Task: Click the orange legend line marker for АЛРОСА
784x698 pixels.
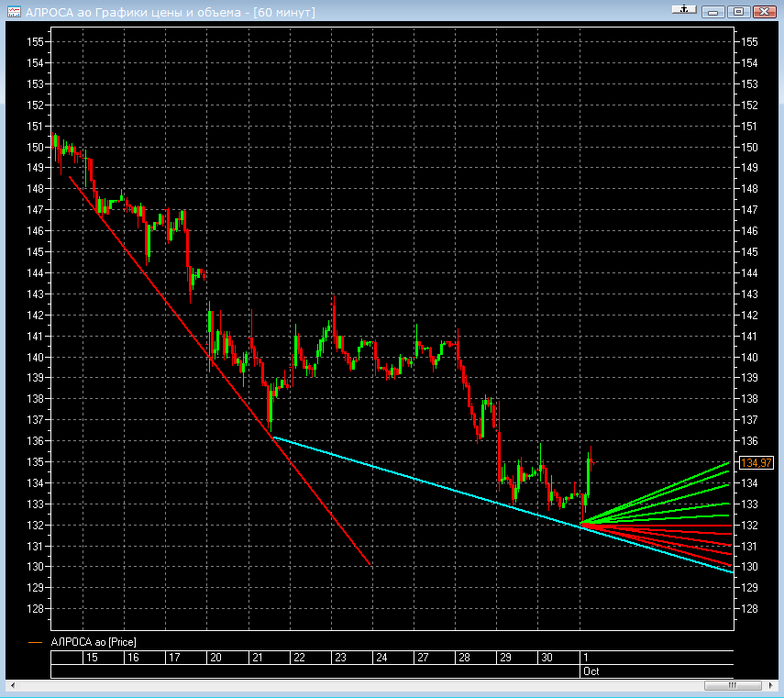Action: coord(36,642)
